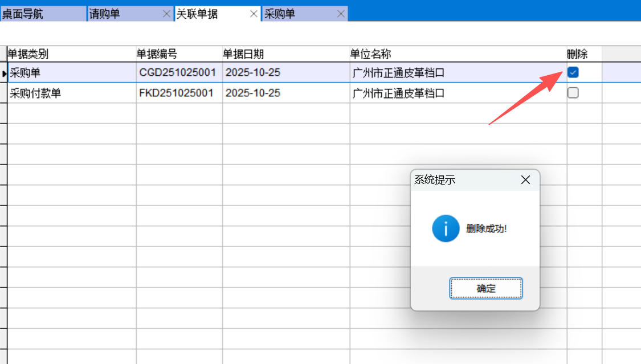Screen dimensions: 641x364
Task: Close the 关联单据 tab
Action: (x=254, y=14)
